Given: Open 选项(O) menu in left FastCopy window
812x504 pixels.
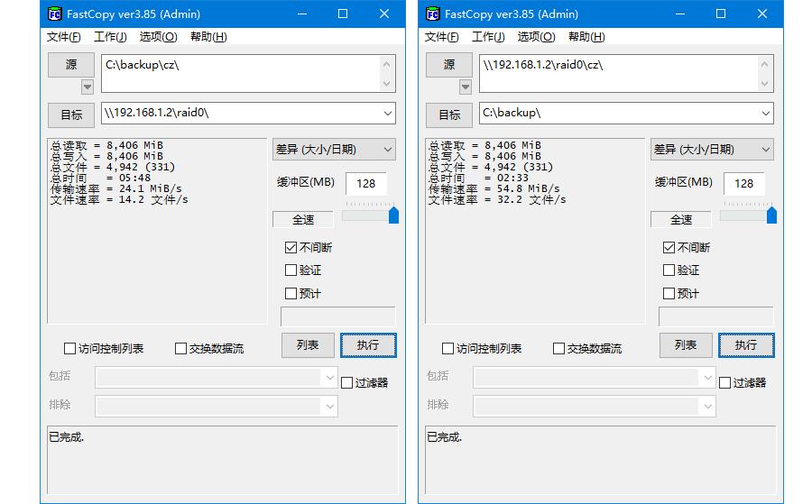Looking at the screenshot, I should coord(159,37).
